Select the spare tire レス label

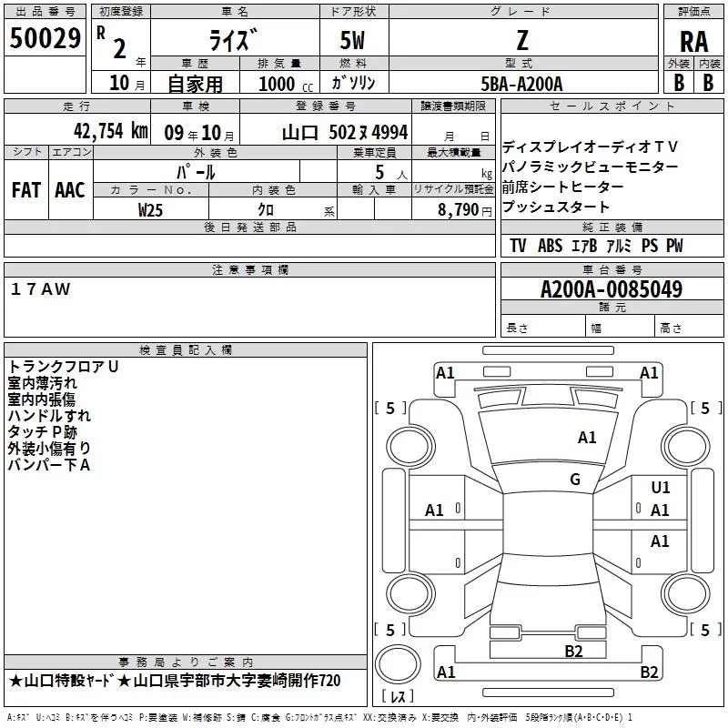coord(398,696)
